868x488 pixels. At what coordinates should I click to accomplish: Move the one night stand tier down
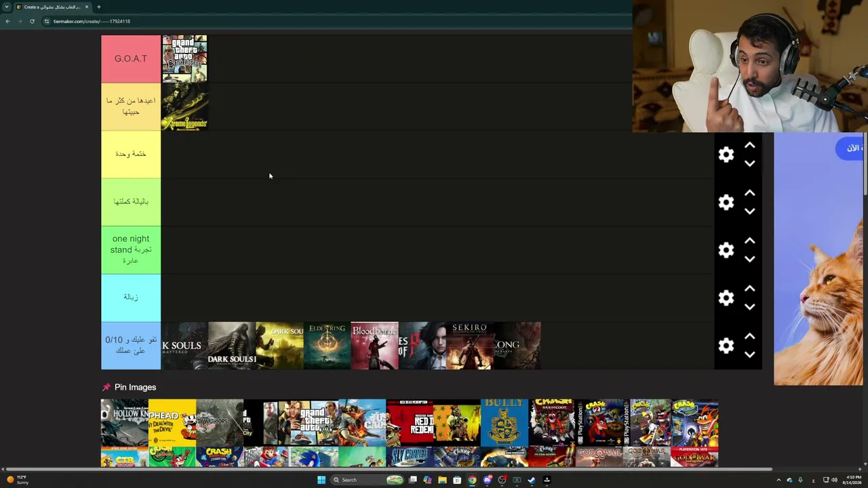749,259
